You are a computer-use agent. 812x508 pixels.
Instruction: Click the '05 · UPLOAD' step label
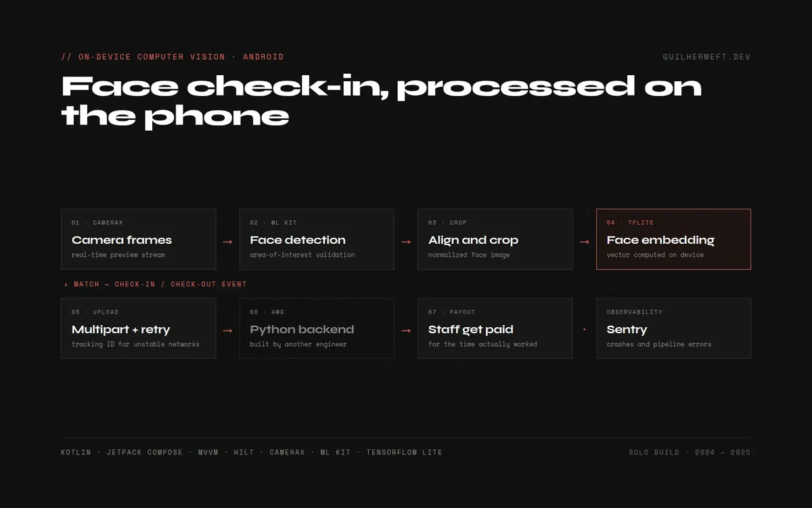[x=95, y=312]
